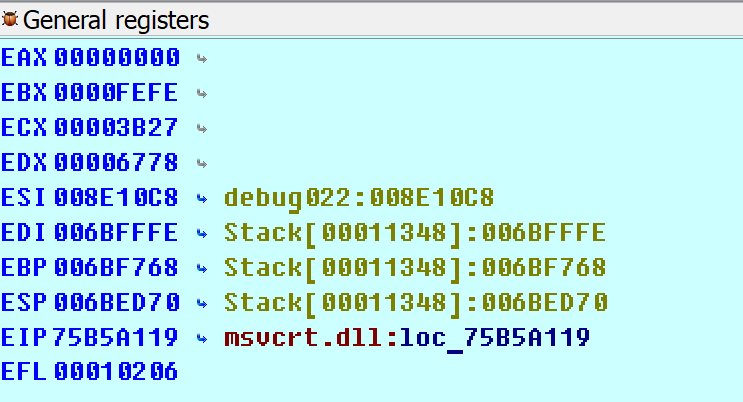Click the jump arrow next to EDI
Image resolution: width=743 pixels, height=402 pixels.
coord(201,233)
